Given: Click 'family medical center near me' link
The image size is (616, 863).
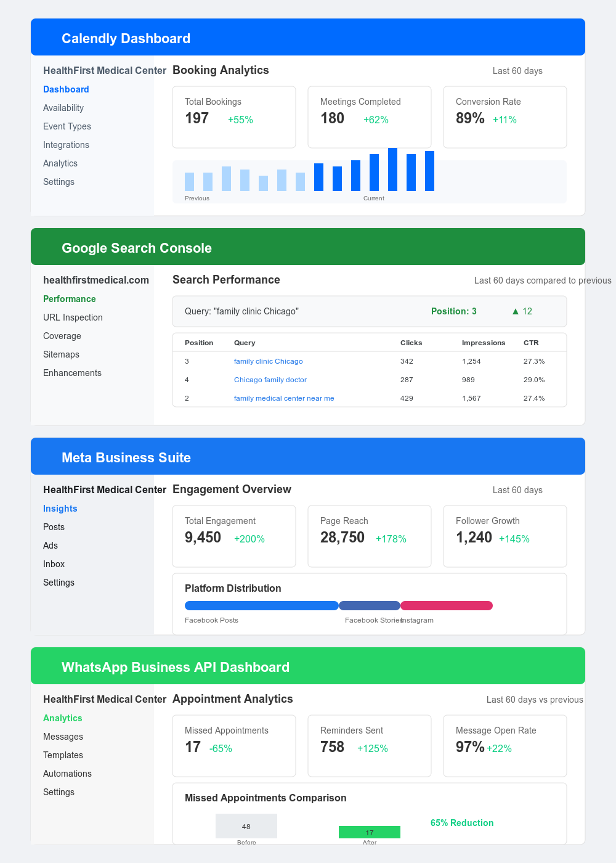Looking at the screenshot, I should (284, 398).
